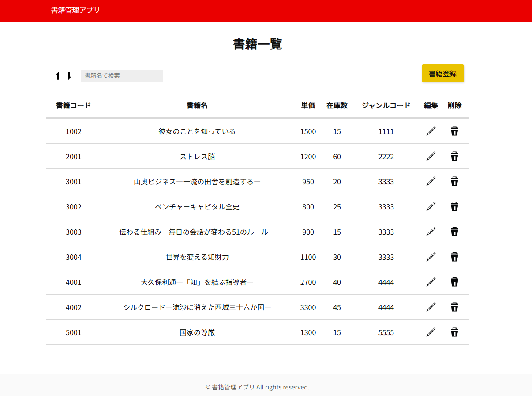Delete ストレス脳 using its trash icon
This screenshot has height=396, width=532.
tap(454, 156)
